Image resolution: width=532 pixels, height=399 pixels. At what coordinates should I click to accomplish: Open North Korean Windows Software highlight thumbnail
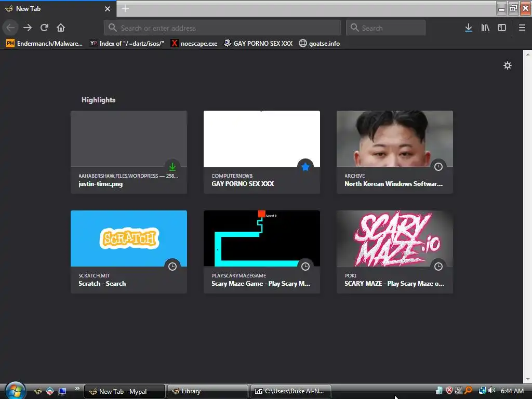[395, 138]
